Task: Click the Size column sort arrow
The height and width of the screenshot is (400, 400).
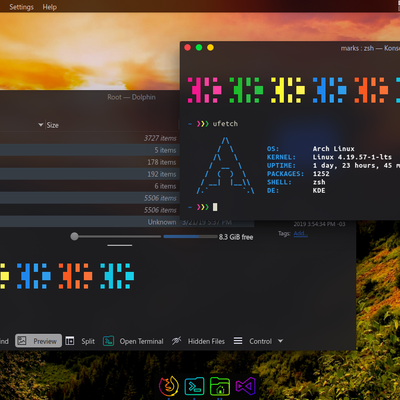Action: click(x=41, y=125)
